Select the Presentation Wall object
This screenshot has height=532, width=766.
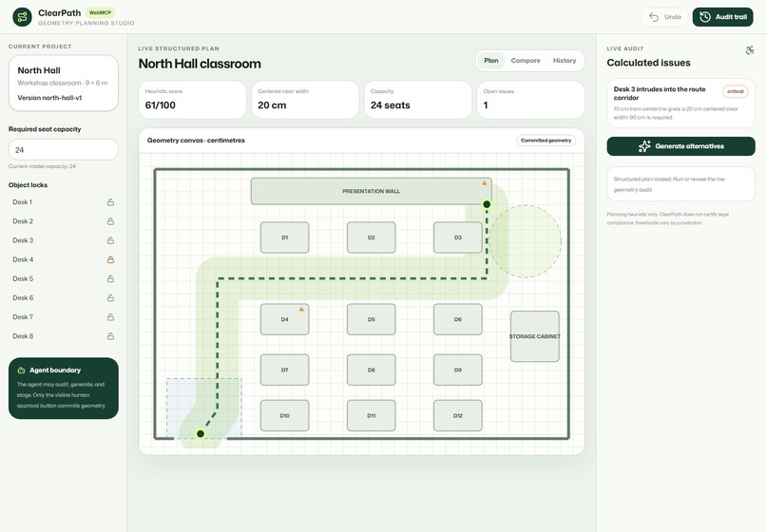(x=372, y=191)
